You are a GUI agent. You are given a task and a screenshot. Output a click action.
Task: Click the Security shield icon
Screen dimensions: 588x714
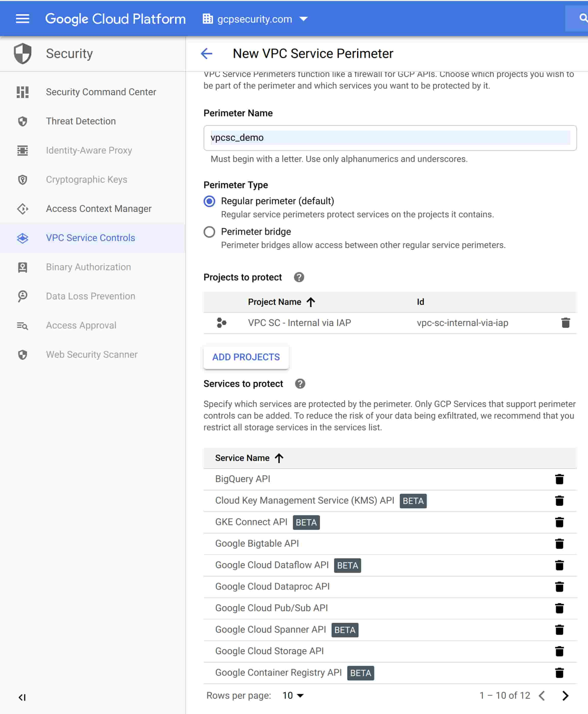(x=23, y=54)
